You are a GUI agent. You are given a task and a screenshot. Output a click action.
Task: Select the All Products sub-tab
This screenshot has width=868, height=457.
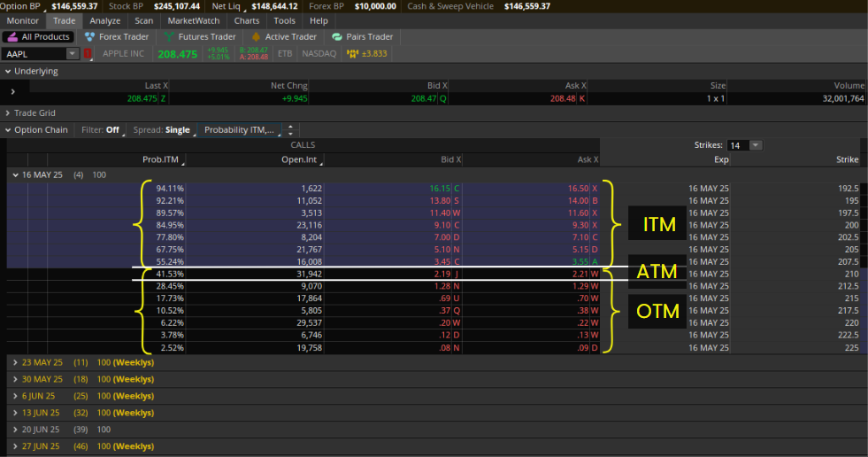[39, 36]
